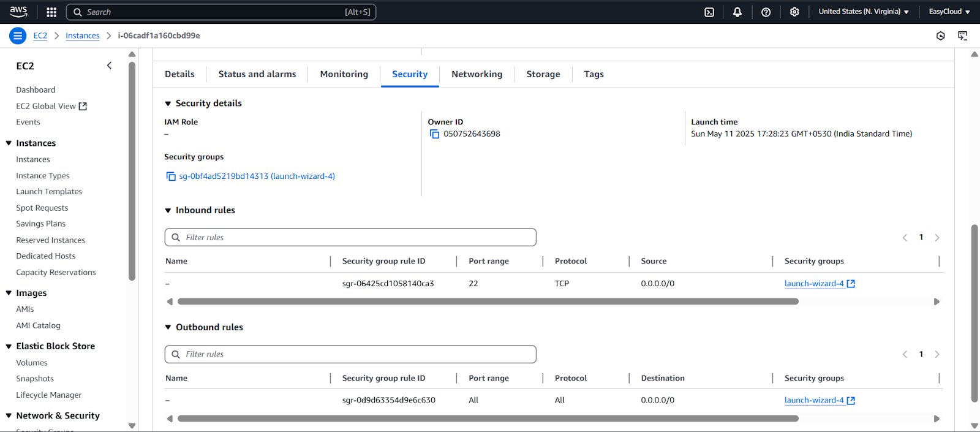980x432 pixels.
Task: Select the rule ID sgr-0d9d63354d9e6c630
Action: click(388, 401)
